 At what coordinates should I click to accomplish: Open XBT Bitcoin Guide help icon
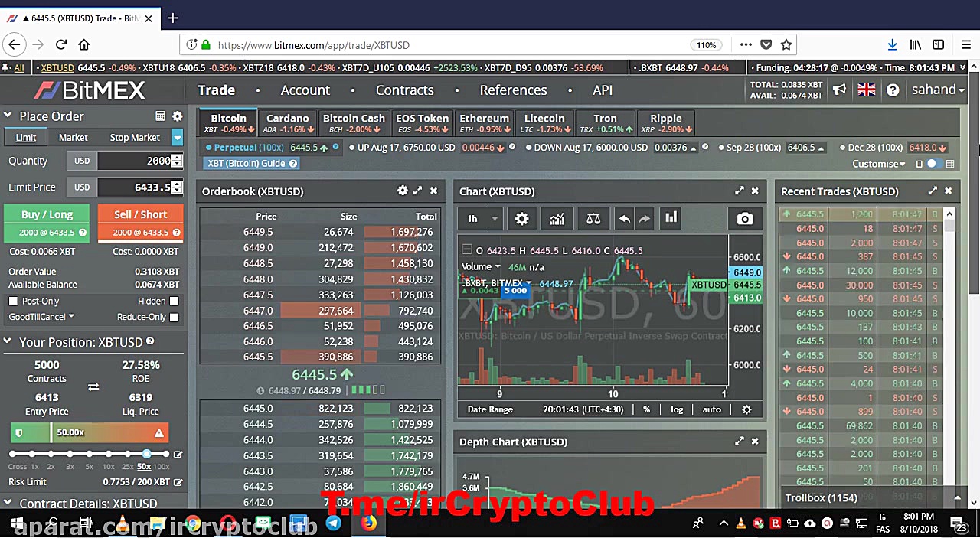pyautogui.click(x=293, y=163)
